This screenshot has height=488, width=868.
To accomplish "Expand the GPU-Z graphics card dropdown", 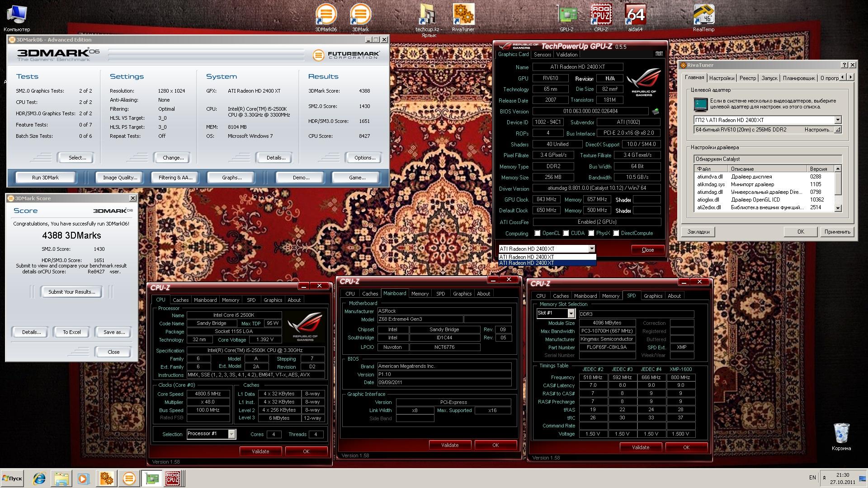I will [x=591, y=249].
